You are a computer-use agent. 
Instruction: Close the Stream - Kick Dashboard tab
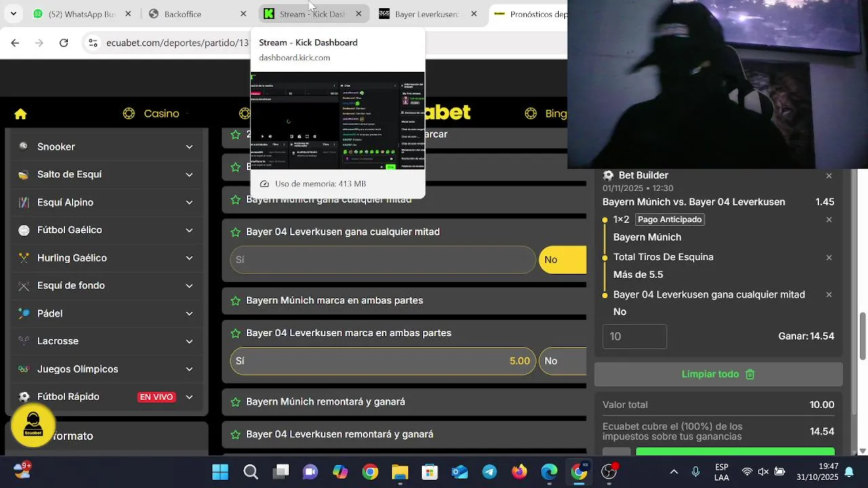coord(359,14)
